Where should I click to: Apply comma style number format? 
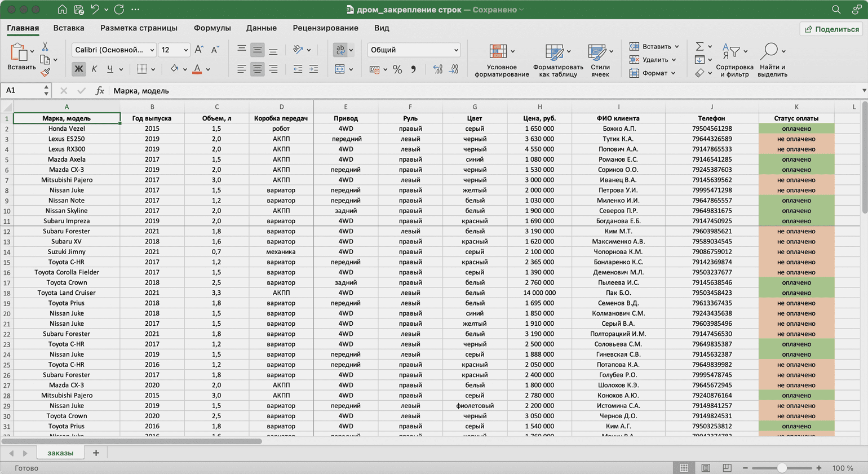413,69
